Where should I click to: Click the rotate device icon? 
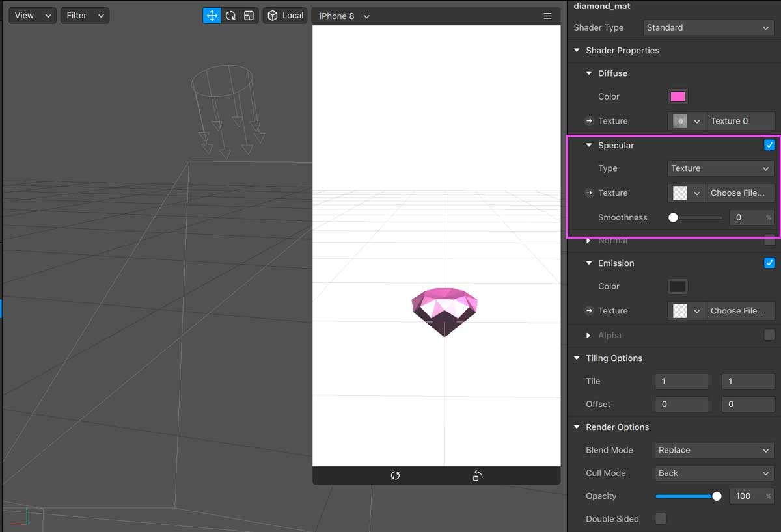click(x=477, y=475)
